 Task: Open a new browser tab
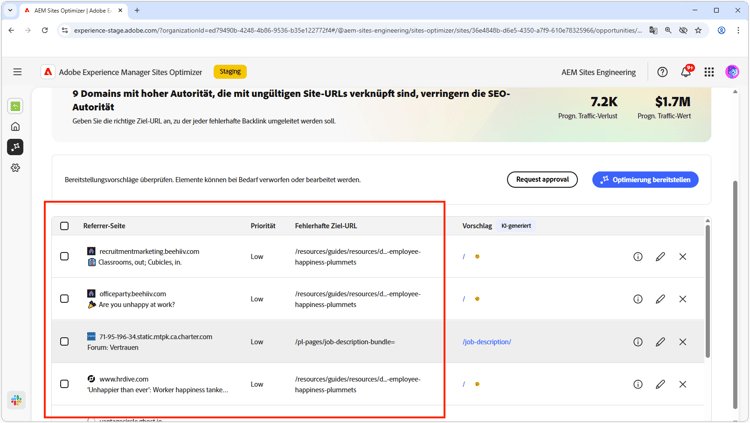point(137,10)
